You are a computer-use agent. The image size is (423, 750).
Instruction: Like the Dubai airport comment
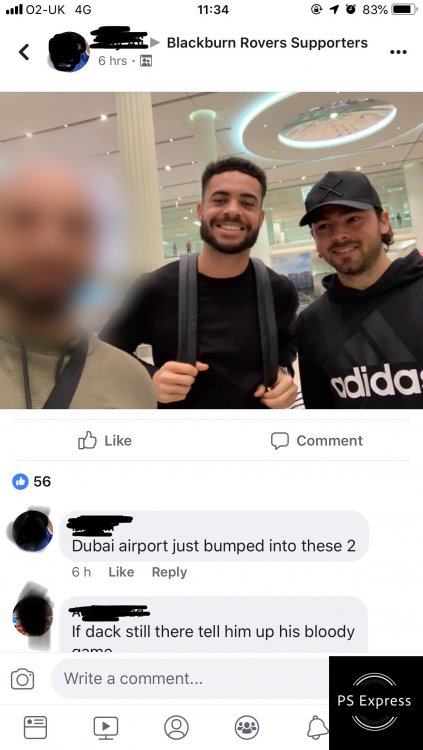pyautogui.click(x=121, y=572)
